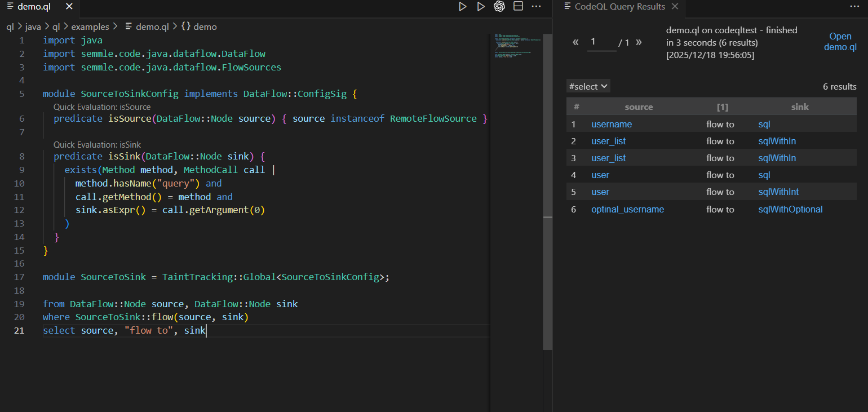
Task: Click the results page number input field
Action: pyautogui.click(x=601, y=42)
